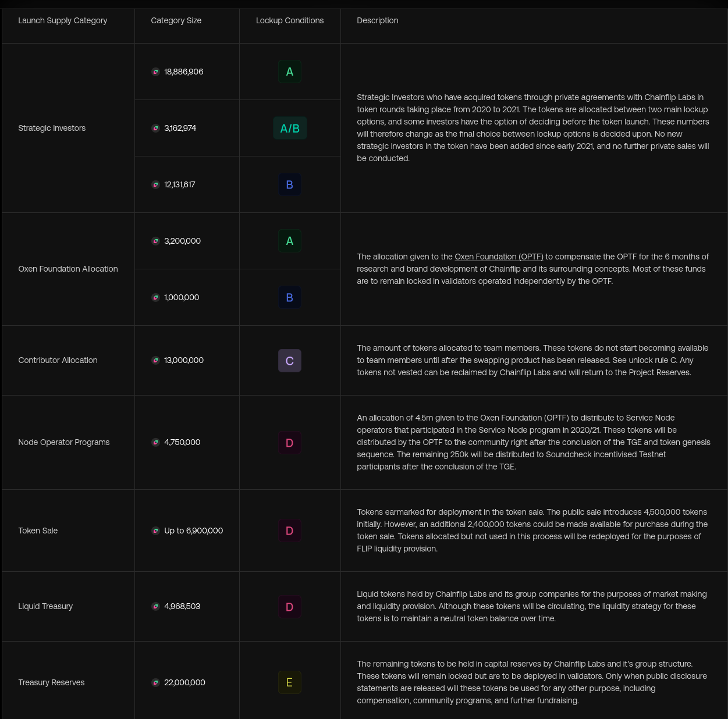Click lockup badge A in the 3,200,000 row
The height and width of the screenshot is (719, 728).
(x=290, y=241)
